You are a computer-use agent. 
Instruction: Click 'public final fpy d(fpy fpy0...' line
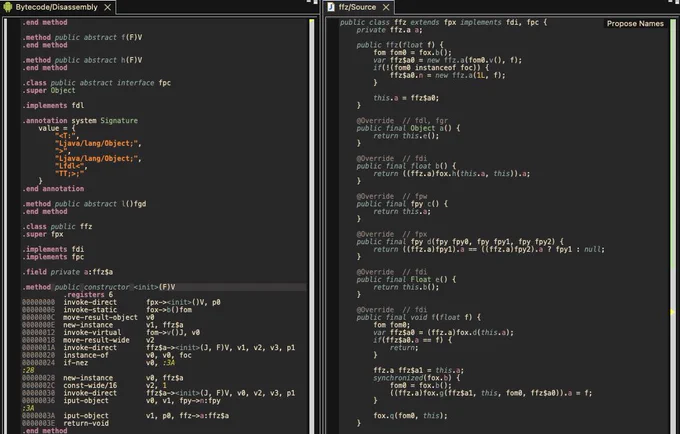coord(460,241)
